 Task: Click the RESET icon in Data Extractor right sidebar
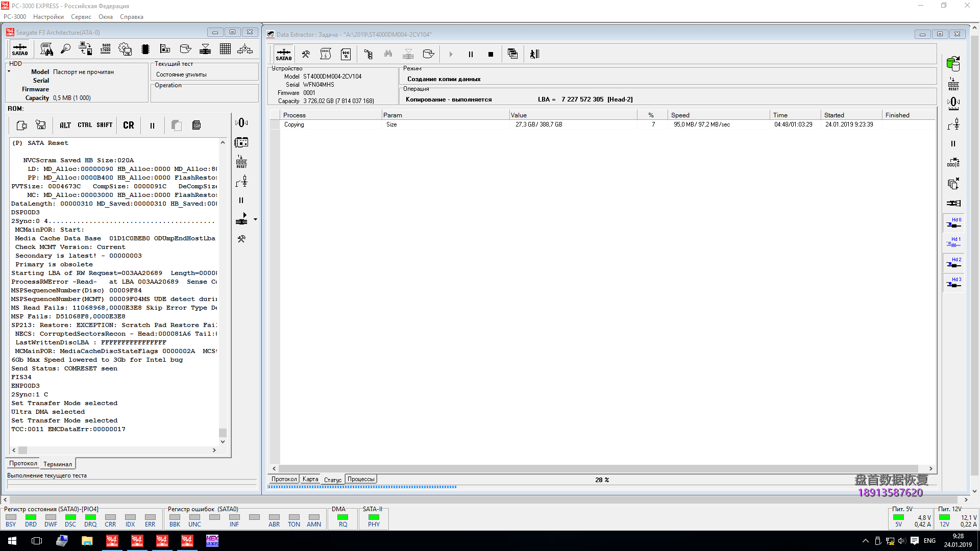(953, 84)
